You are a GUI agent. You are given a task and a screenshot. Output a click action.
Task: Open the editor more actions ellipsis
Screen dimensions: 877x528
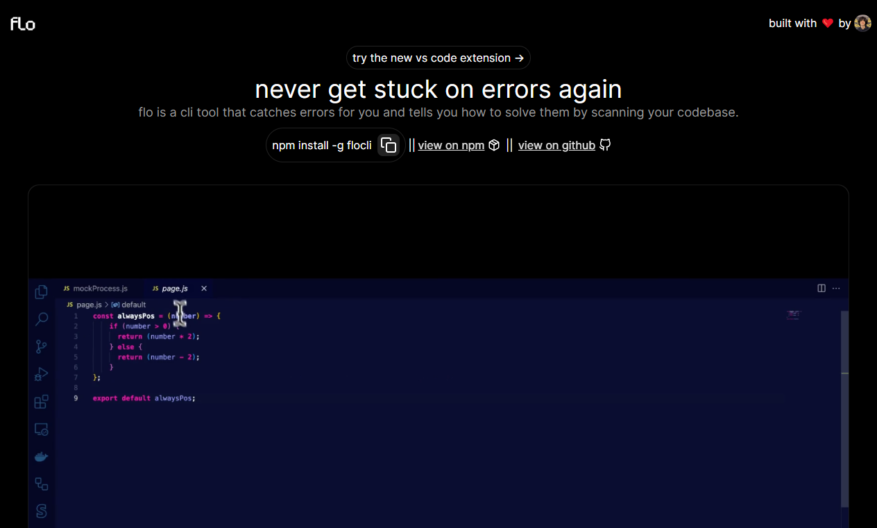[x=836, y=288]
